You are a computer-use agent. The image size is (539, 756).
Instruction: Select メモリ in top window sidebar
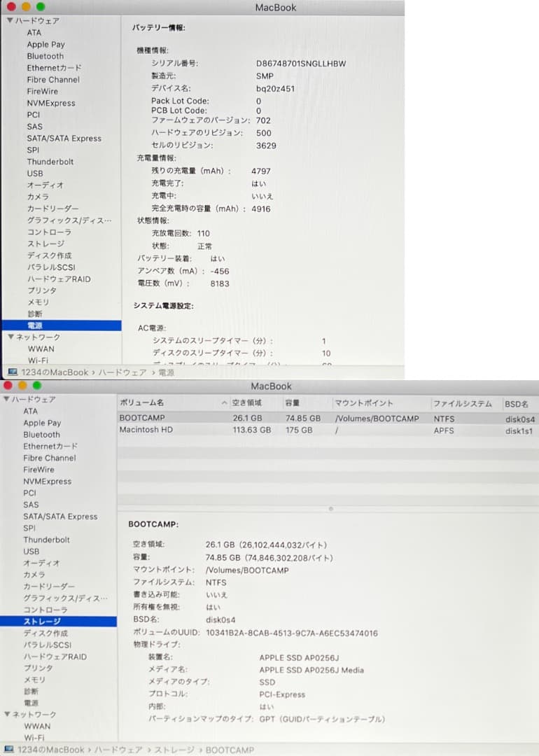[38, 302]
